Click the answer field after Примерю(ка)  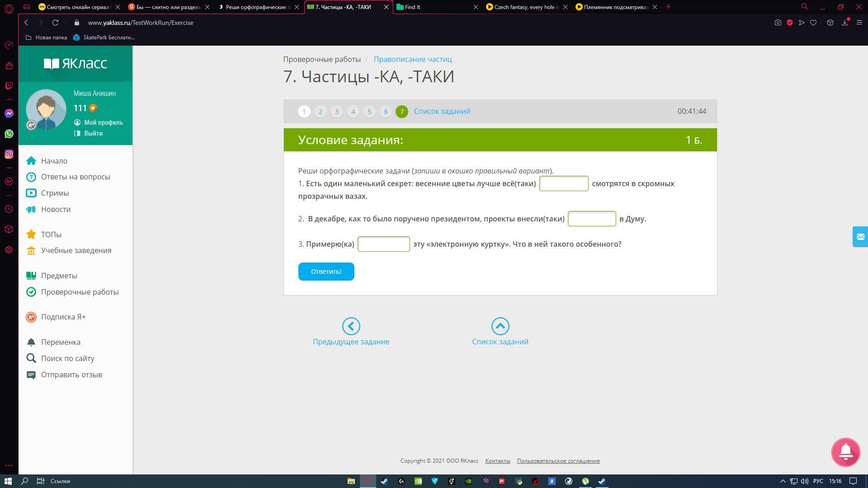383,244
